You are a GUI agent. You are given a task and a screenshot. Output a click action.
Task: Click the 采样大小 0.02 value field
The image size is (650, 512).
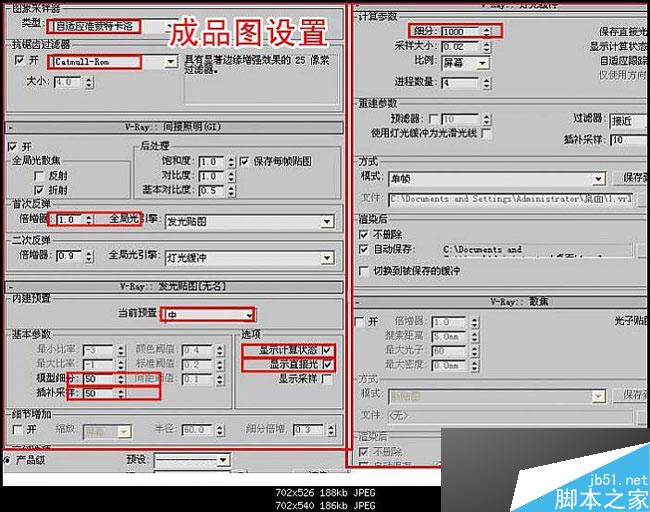(460, 46)
